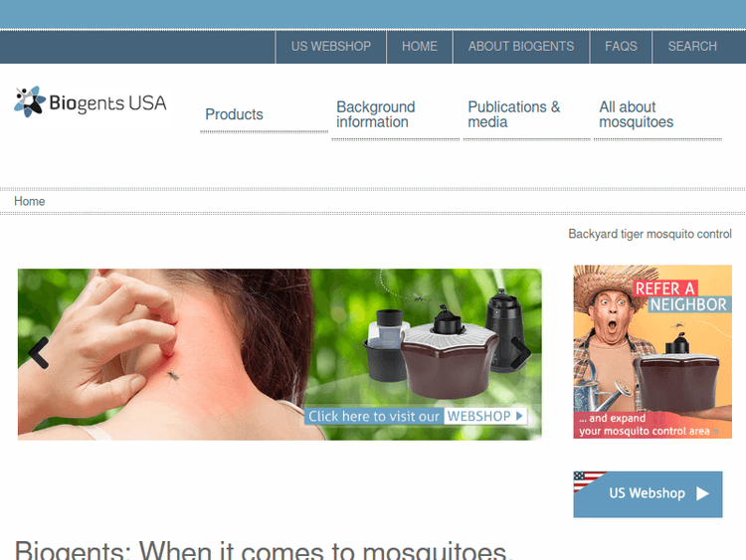Show previous slide with left arrow
The width and height of the screenshot is (746, 560).
[39, 353]
